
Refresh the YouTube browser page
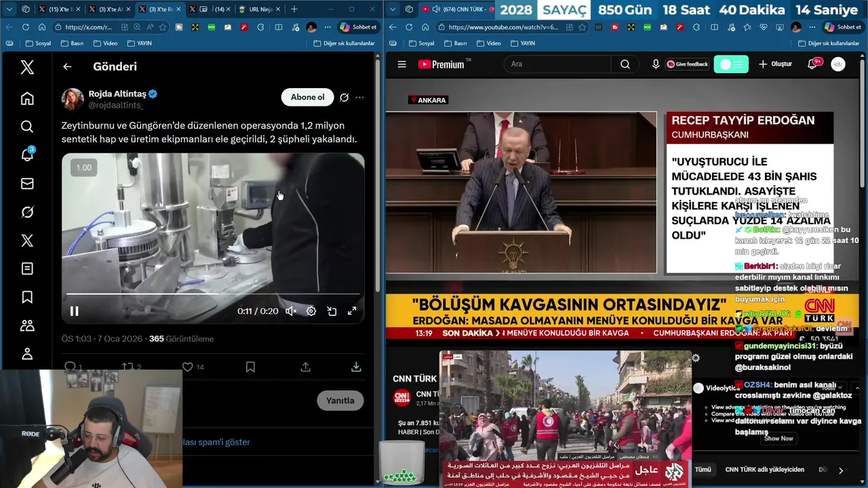tap(409, 27)
